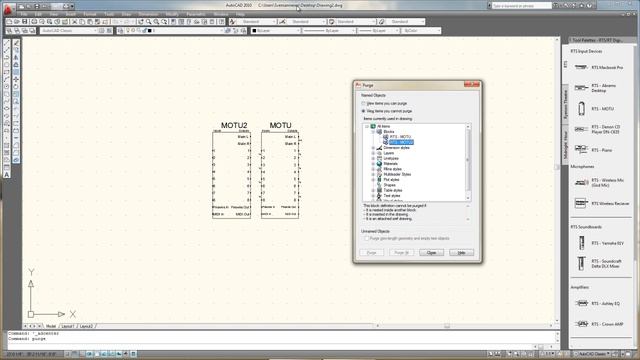Open the Color Control ByLayer swatch dropdown
This screenshot has width=640, height=360.
[x=276, y=31]
